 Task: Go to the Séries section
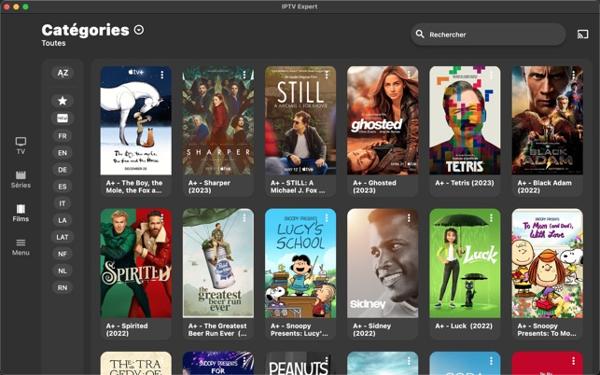tap(21, 179)
